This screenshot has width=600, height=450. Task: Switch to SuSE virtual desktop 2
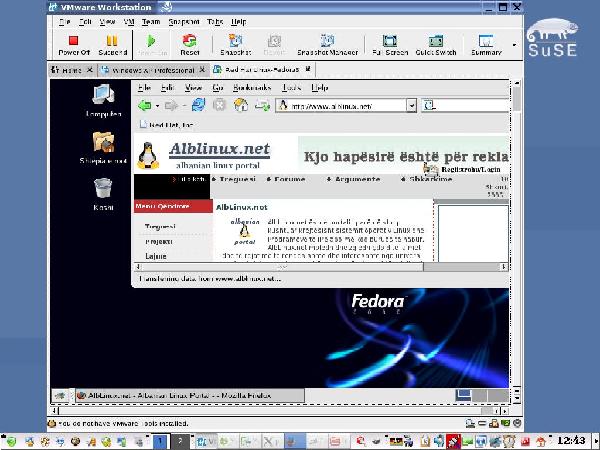point(179,442)
